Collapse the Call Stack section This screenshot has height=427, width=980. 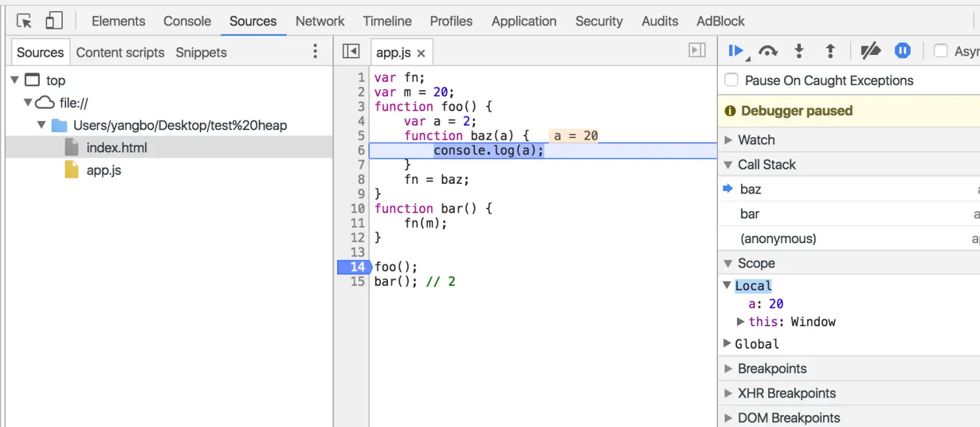728,165
